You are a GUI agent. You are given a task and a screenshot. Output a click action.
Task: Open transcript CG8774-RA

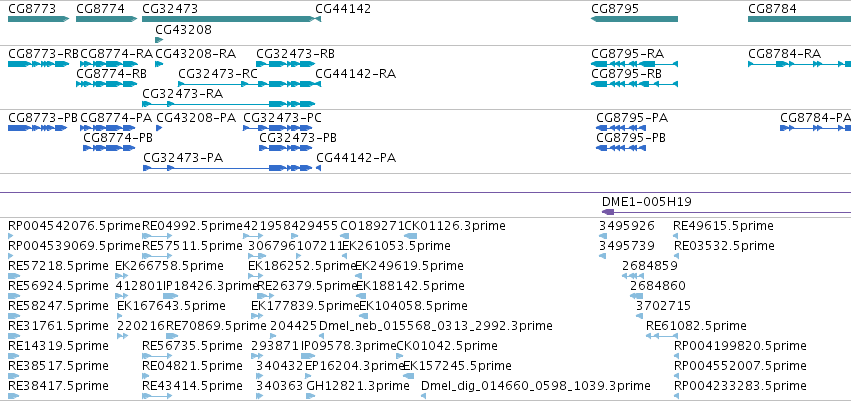tap(109, 64)
